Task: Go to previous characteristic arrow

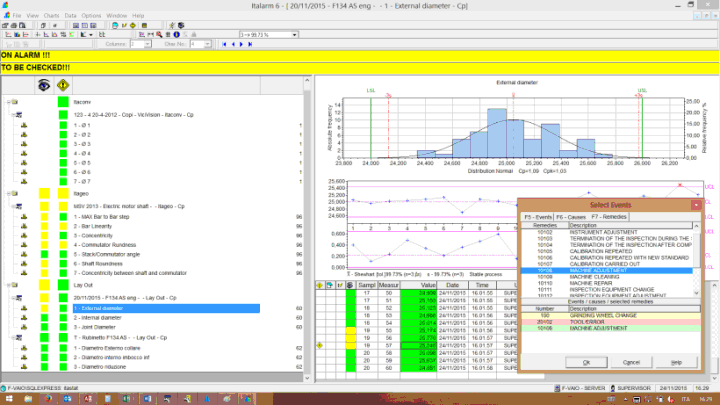Action: (x=233, y=44)
